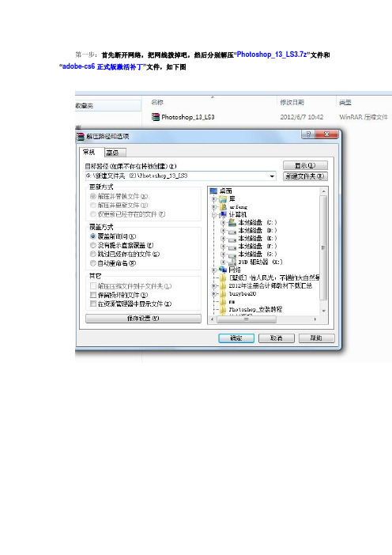Click the DVD 驱动器 drive icon
Viewport: 392px width, 555px height.
232,262
